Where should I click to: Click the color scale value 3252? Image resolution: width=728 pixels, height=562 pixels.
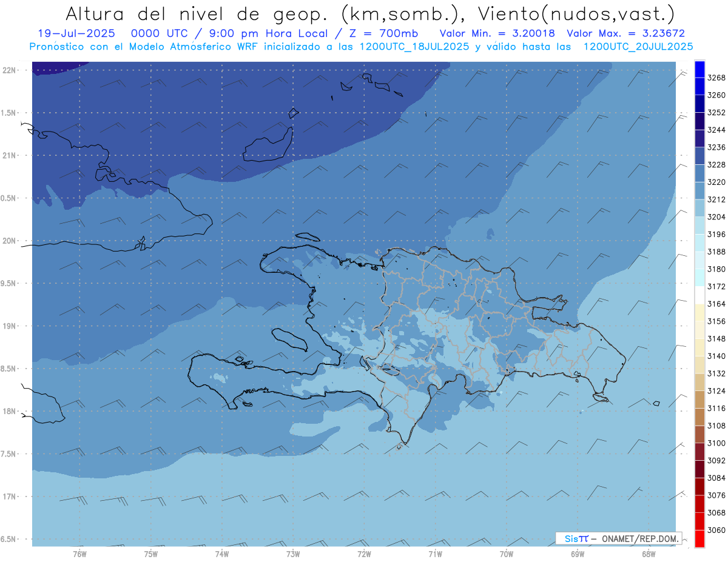coord(716,112)
